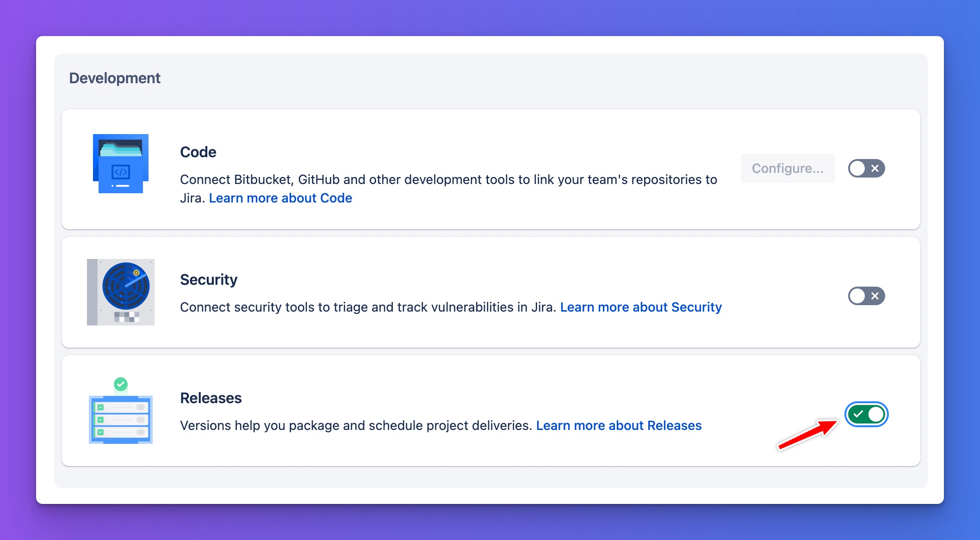Click the yellow dot on Security radar
This screenshot has width=980, height=540.
click(136, 273)
